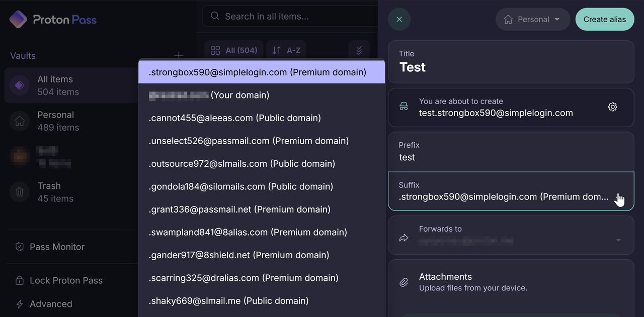Click the add vault plus icon
Viewport: 644px width, 317px height.
click(x=179, y=55)
